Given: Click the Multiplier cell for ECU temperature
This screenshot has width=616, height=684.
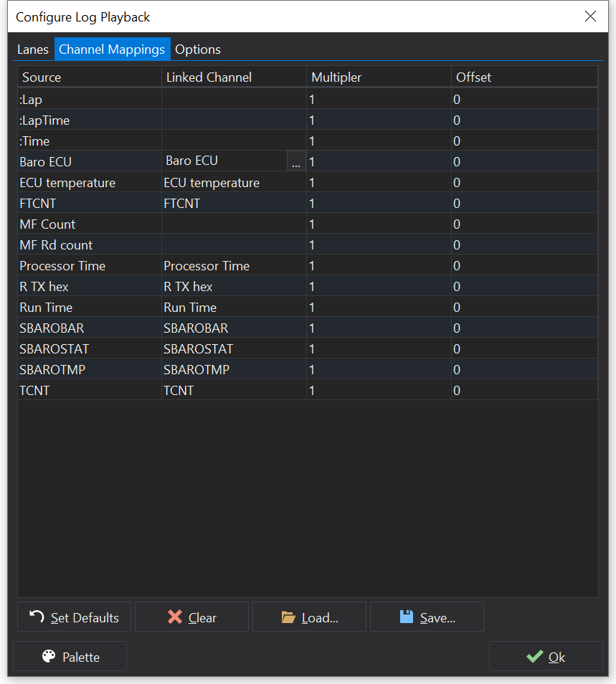Looking at the screenshot, I should tap(379, 183).
